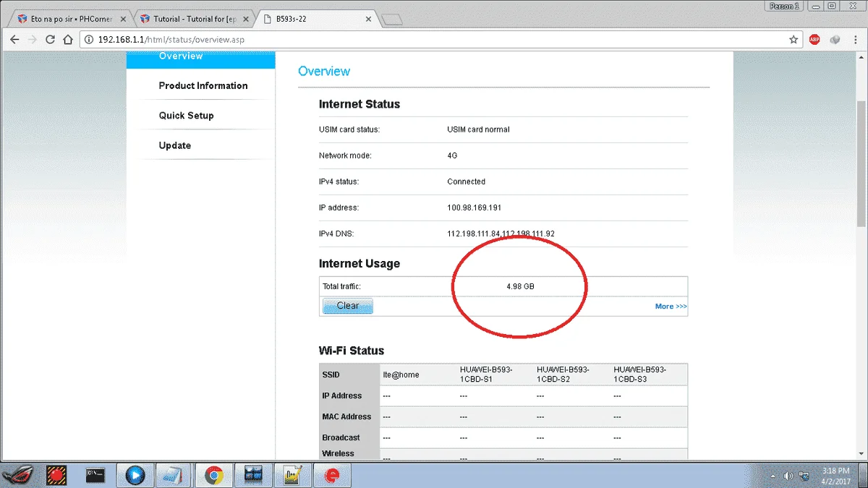Viewport: 868px width, 488px height.
Task: Open the browser home page
Action: point(68,40)
